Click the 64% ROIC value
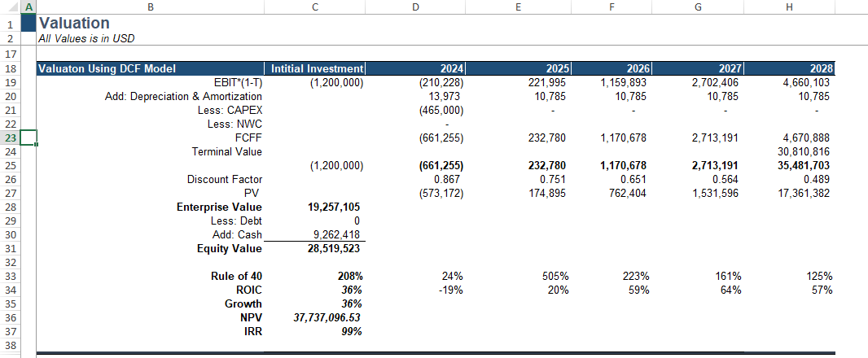868x358 pixels. coord(731,290)
